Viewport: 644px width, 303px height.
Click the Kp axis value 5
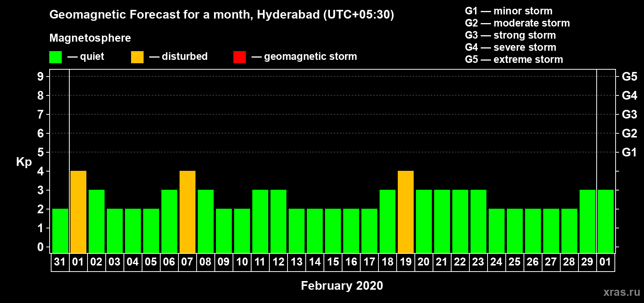click(x=41, y=152)
